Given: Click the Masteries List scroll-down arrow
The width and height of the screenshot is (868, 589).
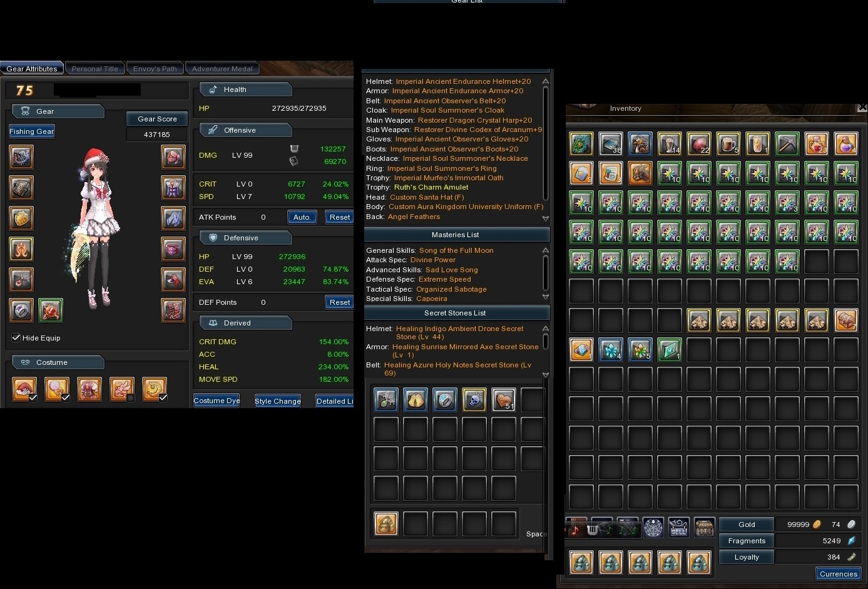Looking at the screenshot, I should click(546, 297).
